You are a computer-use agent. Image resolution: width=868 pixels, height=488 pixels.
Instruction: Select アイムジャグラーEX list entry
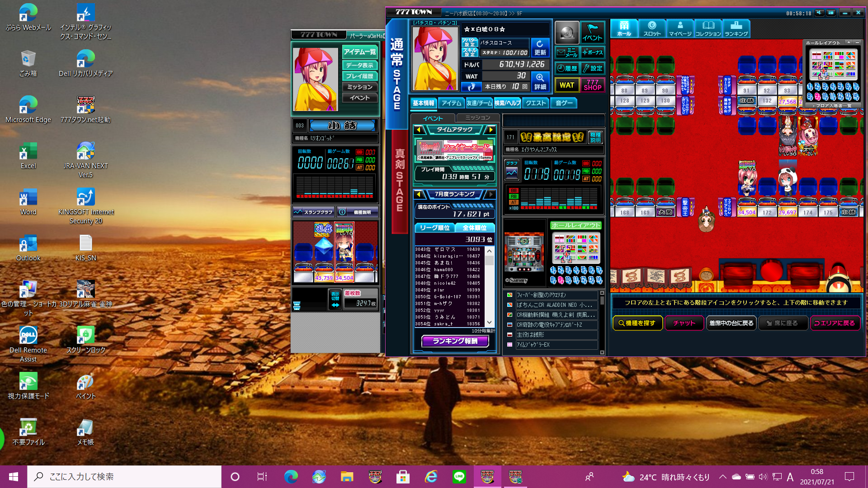tap(557, 345)
